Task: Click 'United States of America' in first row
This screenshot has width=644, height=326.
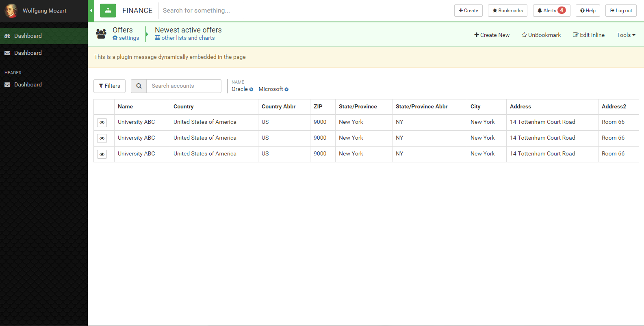Action: point(205,122)
